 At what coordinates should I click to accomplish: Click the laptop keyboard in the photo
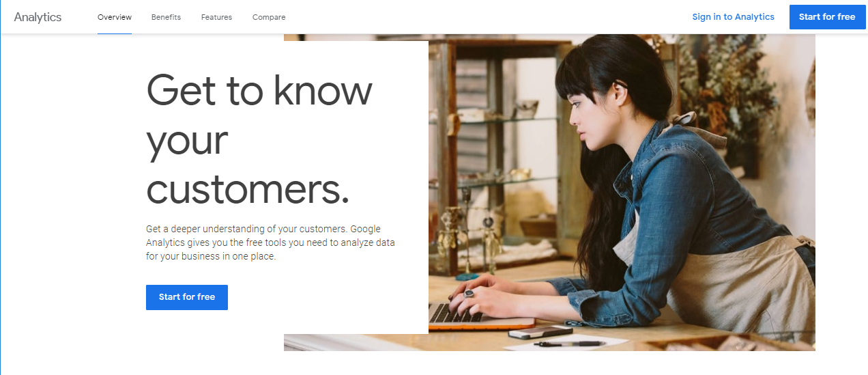(x=454, y=313)
